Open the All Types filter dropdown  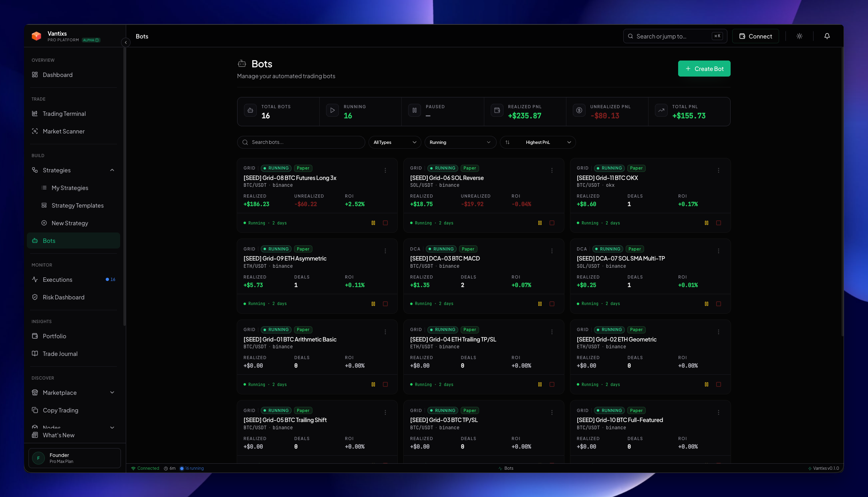(x=395, y=142)
